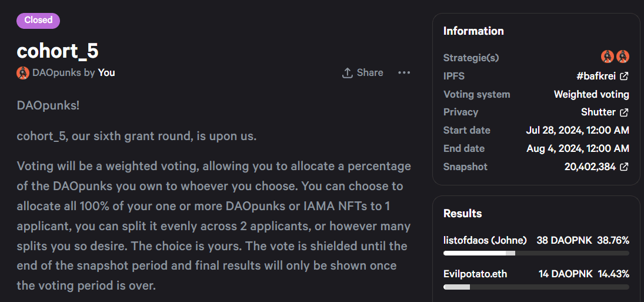Click the DAOpunks avatar beside the space name

(x=22, y=73)
